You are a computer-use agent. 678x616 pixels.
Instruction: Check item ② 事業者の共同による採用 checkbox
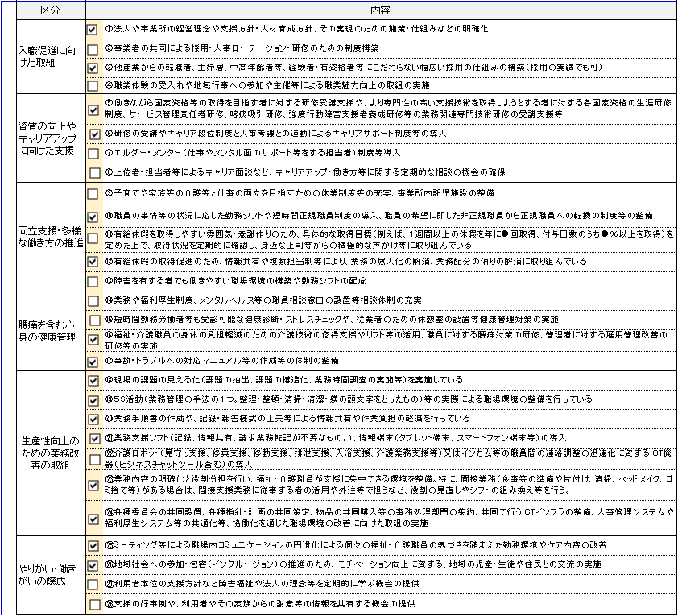(92, 49)
